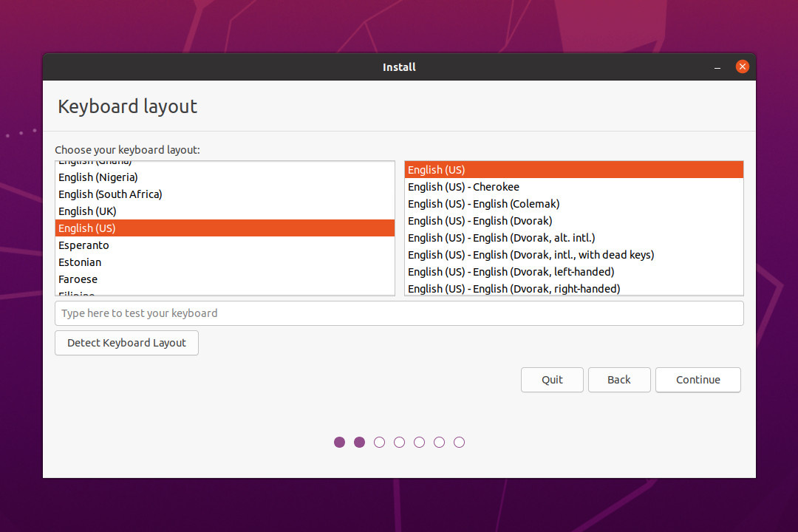The width and height of the screenshot is (798, 532).
Task: Select English (Nigeria) in layout list
Action: click(225, 177)
